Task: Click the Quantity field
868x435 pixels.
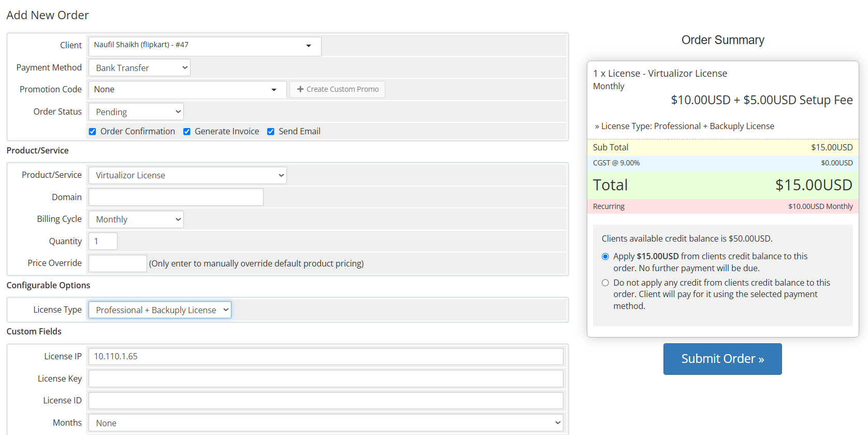Action: click(x=103, y=241)
